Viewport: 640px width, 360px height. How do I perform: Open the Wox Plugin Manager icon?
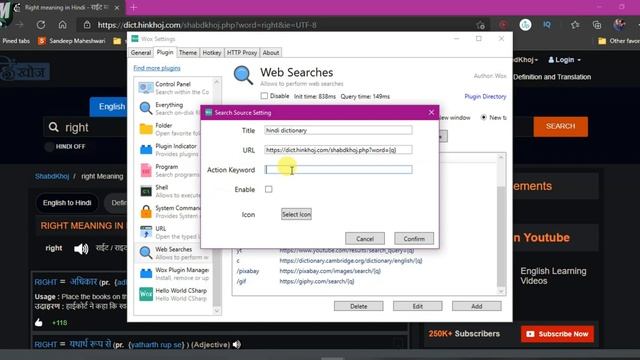point(146,273)
